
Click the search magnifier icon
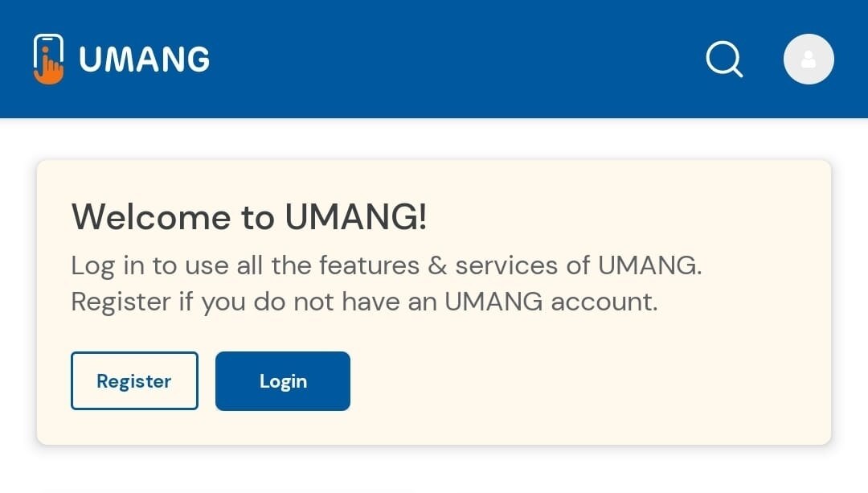click(x=723, y=59)
